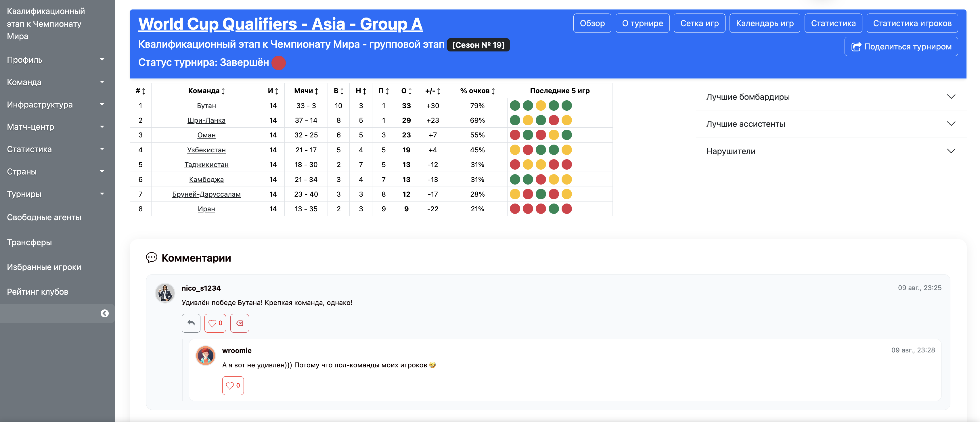Switch to Календарь игр tab

(765, 23)
